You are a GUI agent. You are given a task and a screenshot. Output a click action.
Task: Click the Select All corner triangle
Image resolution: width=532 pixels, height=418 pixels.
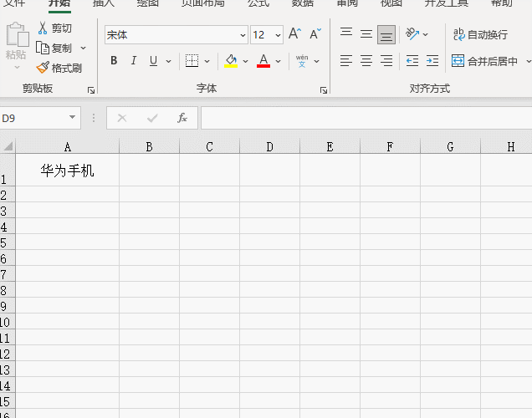click(8, 146)
